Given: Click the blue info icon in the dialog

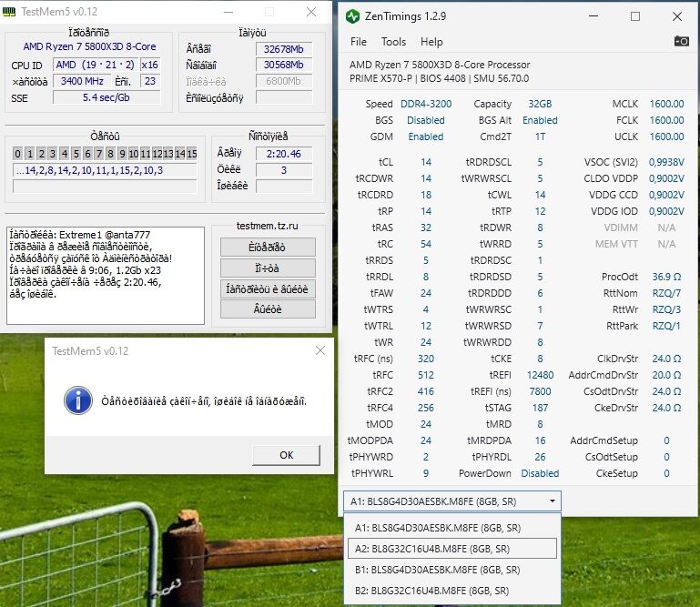Looking at the screenshot, I should [78, 400].
